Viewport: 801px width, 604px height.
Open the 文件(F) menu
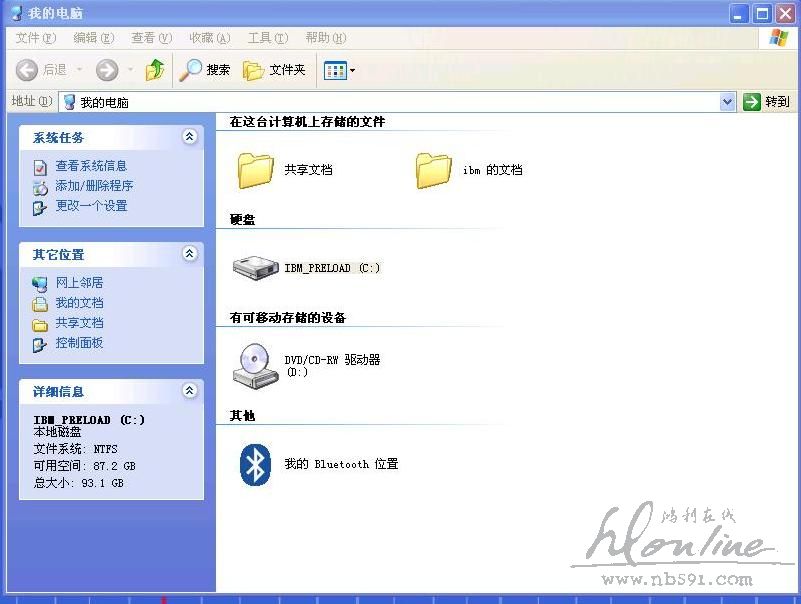[36, 38]
